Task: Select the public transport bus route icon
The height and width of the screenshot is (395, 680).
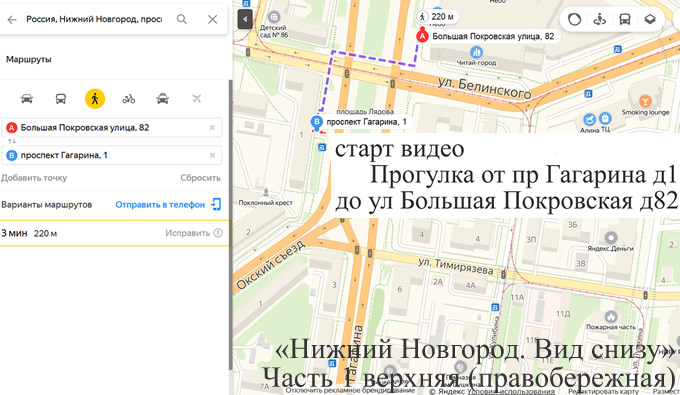Action: 61,99
